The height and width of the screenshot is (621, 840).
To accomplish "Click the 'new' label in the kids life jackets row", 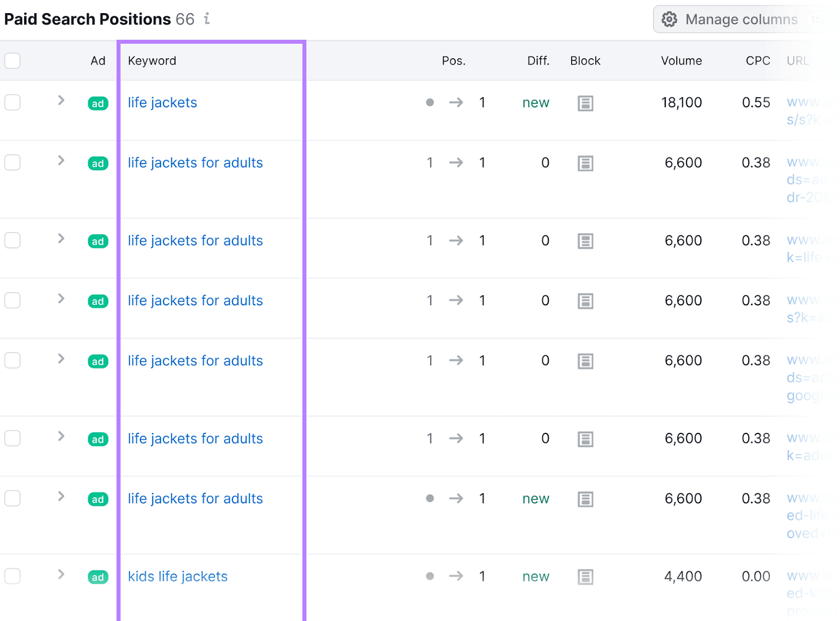I will coord(535,576).
